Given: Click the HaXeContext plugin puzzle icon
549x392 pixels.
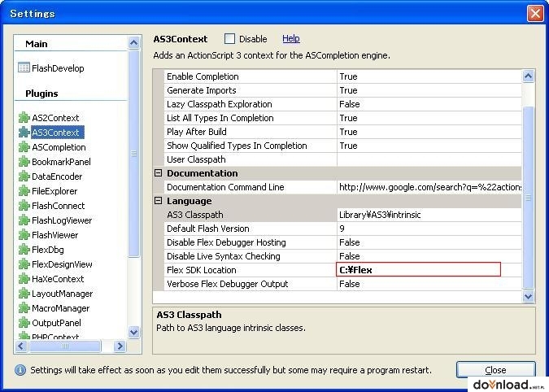Looking at the screenshot, I should coord(24,279).
